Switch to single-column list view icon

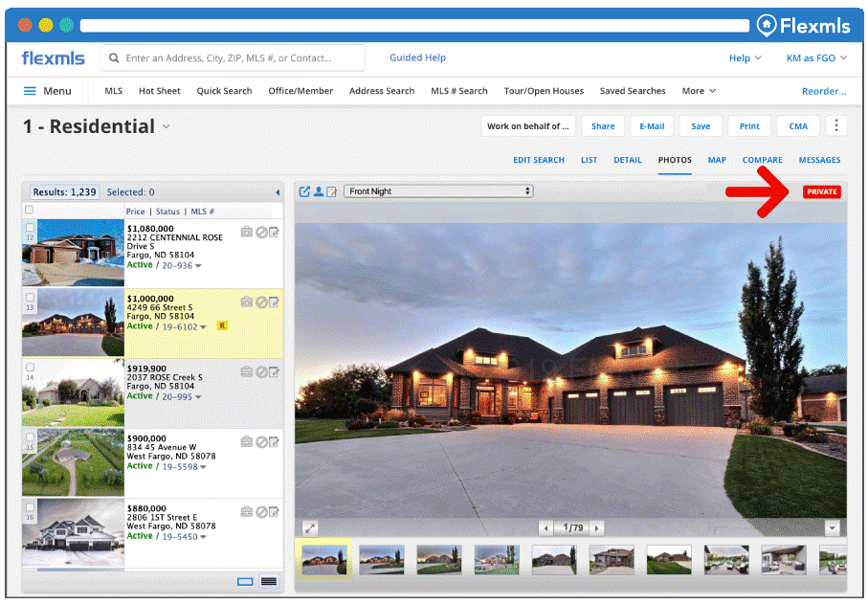click(x=245, y=581)
